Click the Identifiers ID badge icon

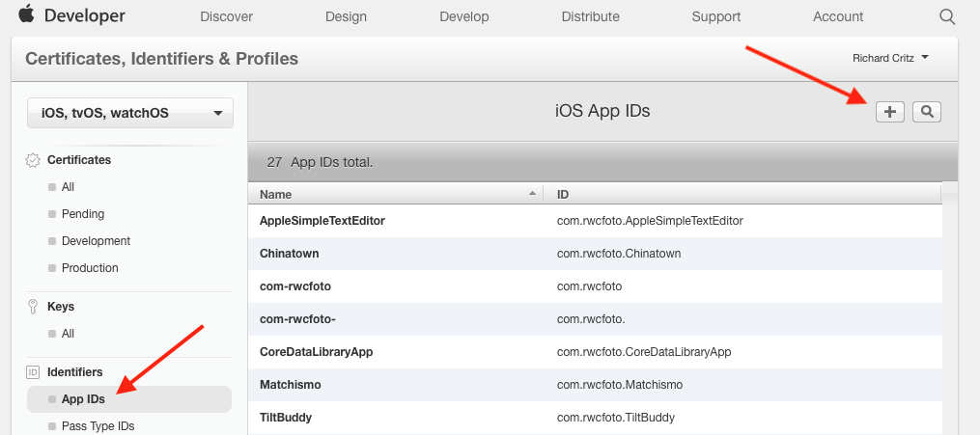[33, 372]
